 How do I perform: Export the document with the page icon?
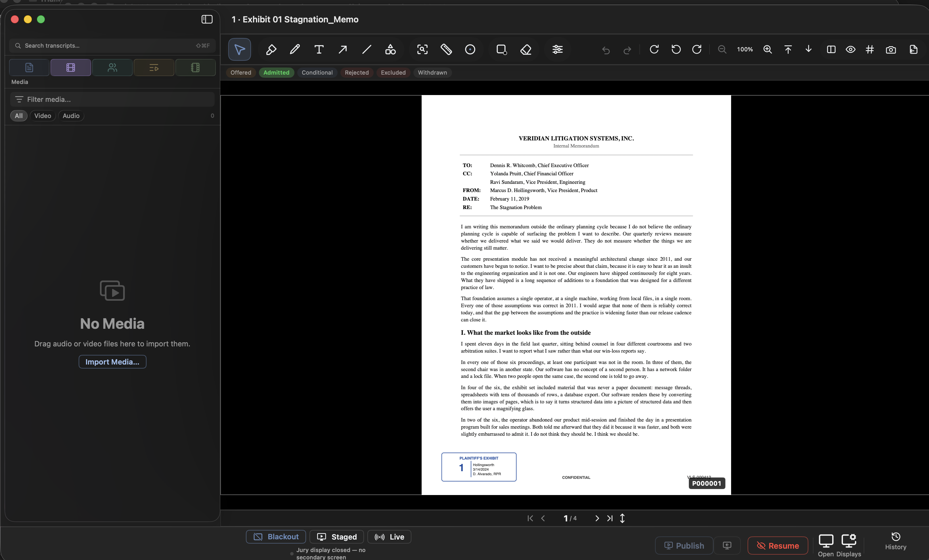pos(913,49)
